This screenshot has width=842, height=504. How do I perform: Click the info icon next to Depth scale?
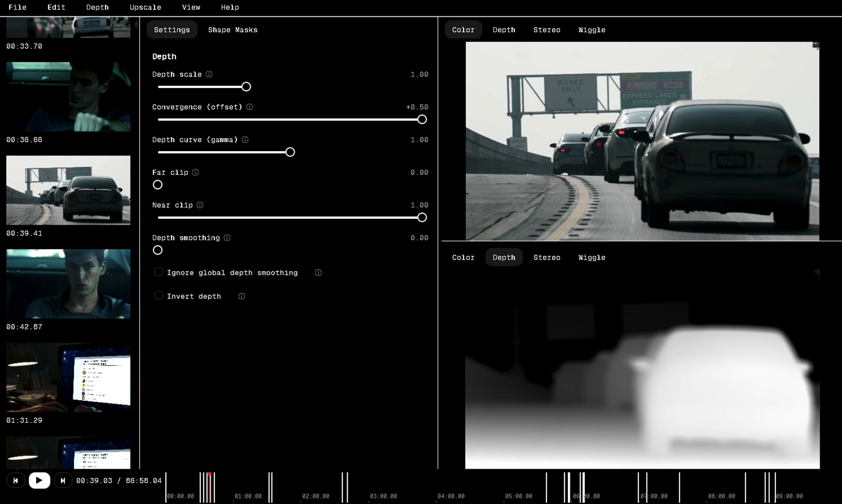point(209,74)
